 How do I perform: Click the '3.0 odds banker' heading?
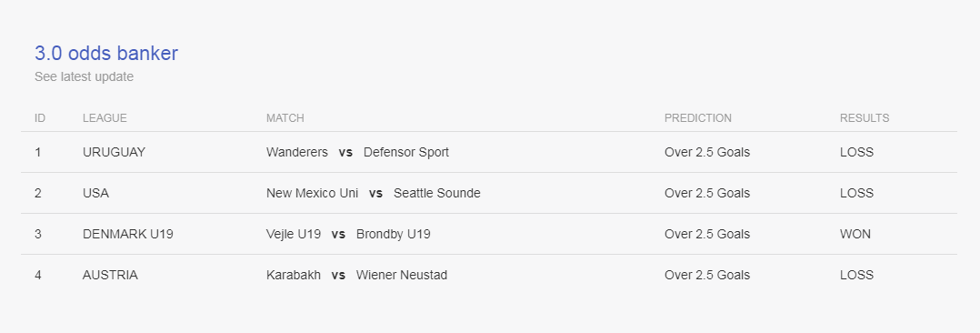click(106, 53)
